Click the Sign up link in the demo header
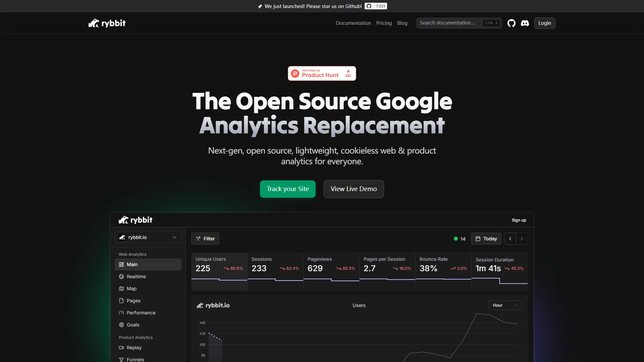The image size is (644, 362). pos(519,220)
